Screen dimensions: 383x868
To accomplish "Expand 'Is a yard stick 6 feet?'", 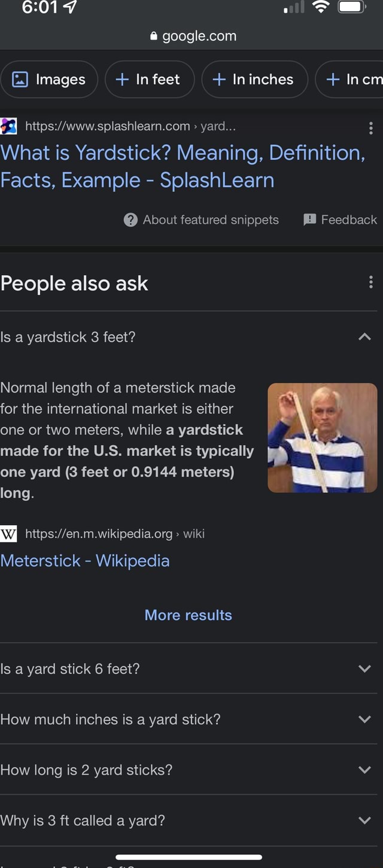I will click(365, 669).
